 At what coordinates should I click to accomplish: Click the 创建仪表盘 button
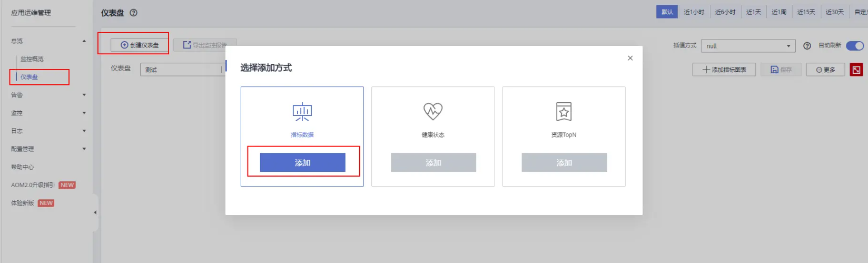(x=140, y=45)
